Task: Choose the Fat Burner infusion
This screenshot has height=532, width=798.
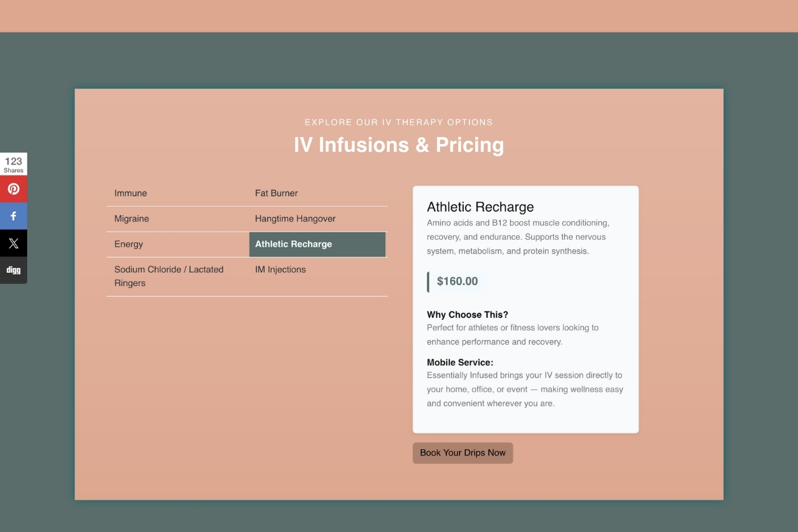Action: point(276,193)
